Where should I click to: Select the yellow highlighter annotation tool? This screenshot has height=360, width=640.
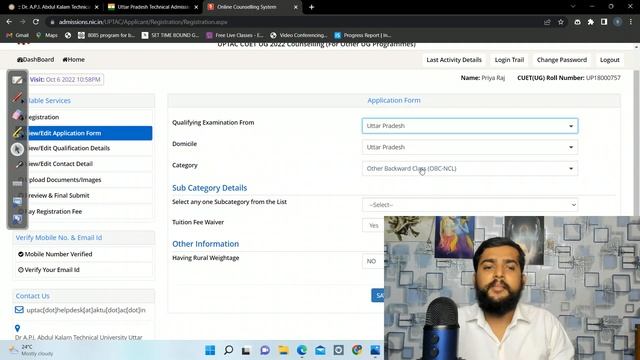click(x=17, y=132)
